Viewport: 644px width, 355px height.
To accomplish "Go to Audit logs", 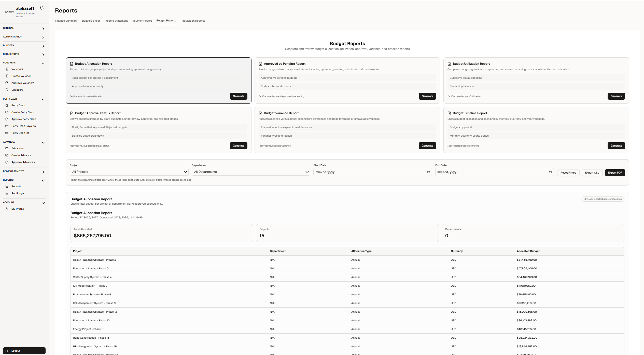I will click(x=18, y=193).
